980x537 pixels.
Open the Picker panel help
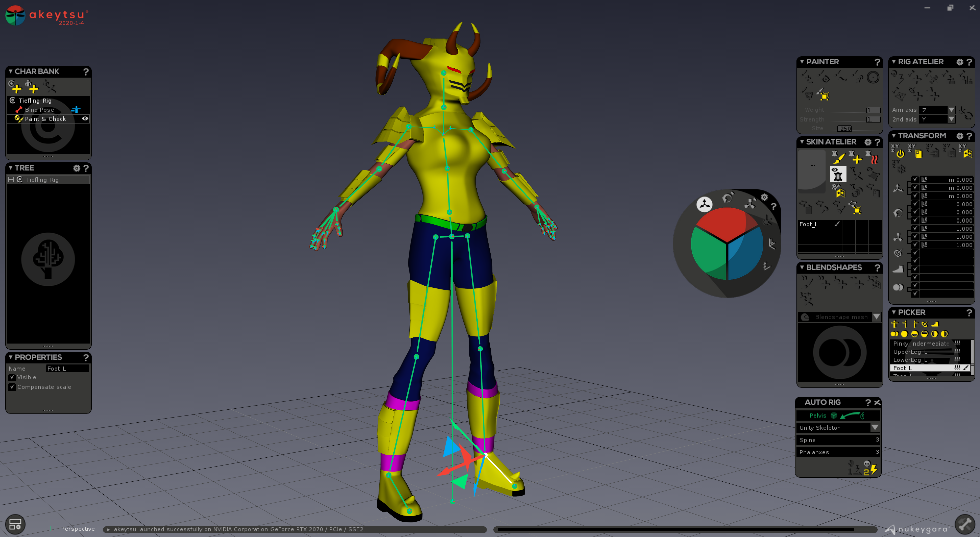tap(969, 313)
